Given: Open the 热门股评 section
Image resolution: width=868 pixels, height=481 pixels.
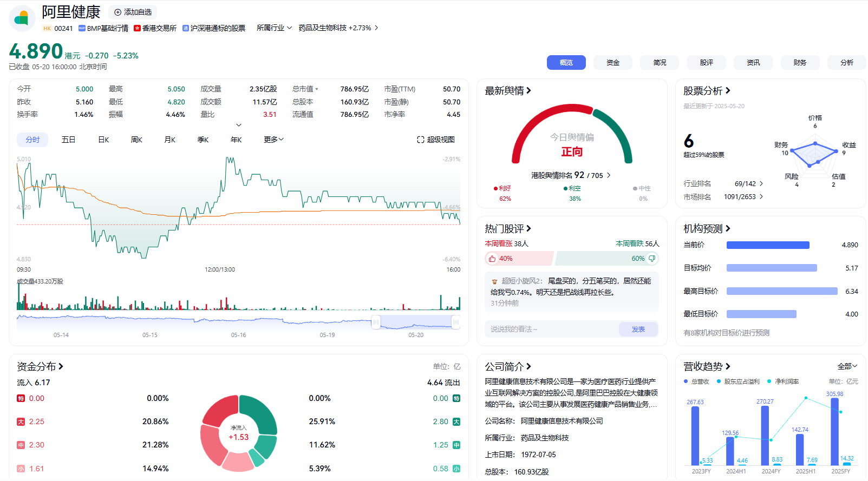Looking at the screenshot, I should click(x=508, y=229).
